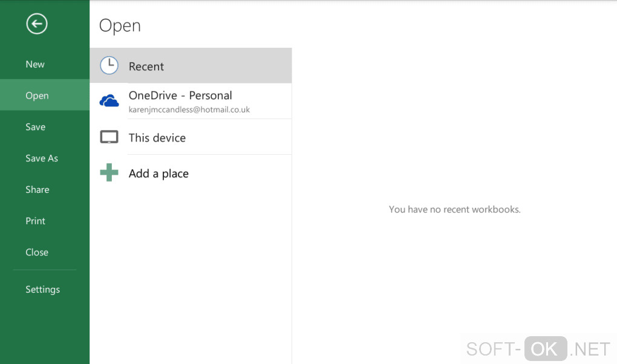This screenshot has width=617, height=364.
Task: Click Close in the sidebar menu
Action: click(x=37, y=253)
